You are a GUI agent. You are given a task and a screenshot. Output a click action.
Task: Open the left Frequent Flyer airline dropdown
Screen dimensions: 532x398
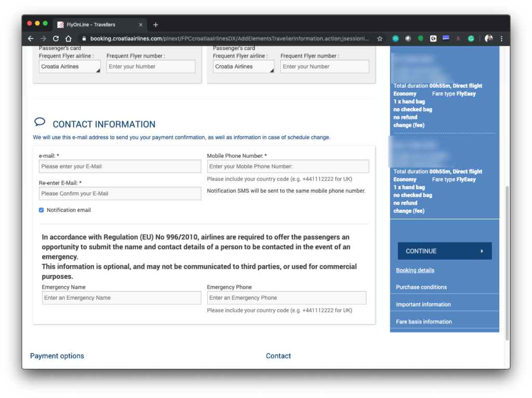[x=70, y=67]
